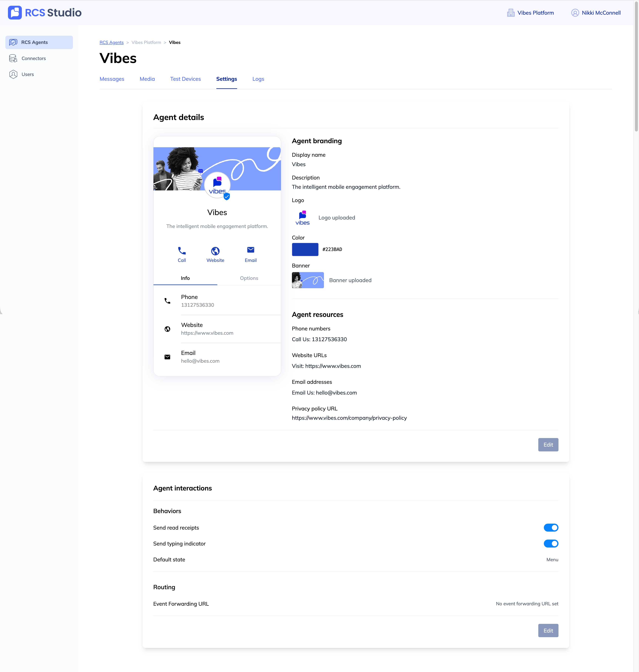Image resolution: width=639 pixels, height=672 pixels.
Task: Select the Options tab in agent preview
Action: [249, 278]
